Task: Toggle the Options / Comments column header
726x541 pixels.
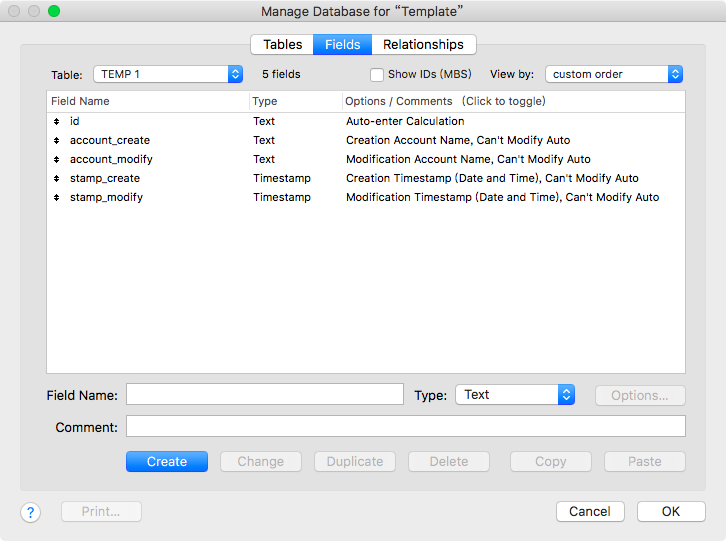Action: point(513,101)
